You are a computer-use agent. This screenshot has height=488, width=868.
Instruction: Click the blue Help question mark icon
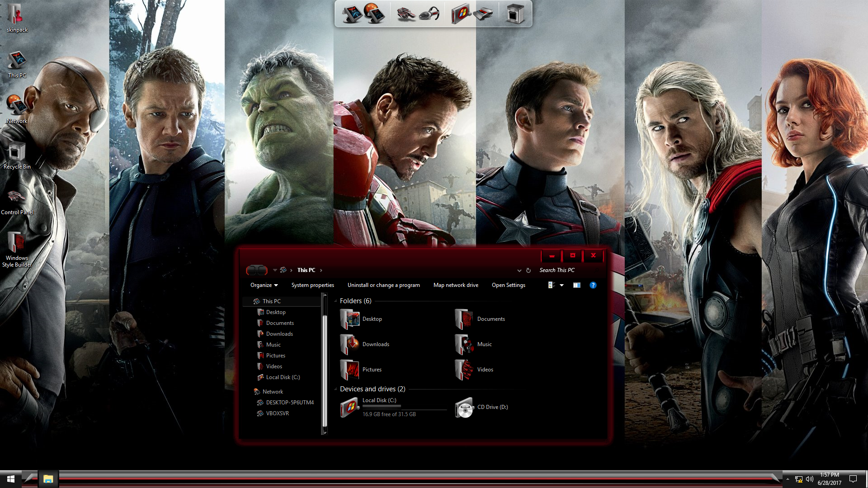pos(593,285)
